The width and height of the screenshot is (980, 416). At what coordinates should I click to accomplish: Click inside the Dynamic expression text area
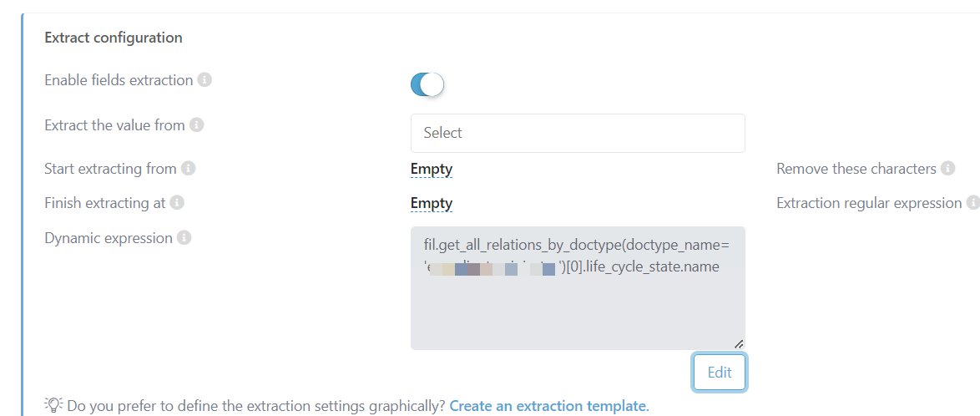point(578,287)
